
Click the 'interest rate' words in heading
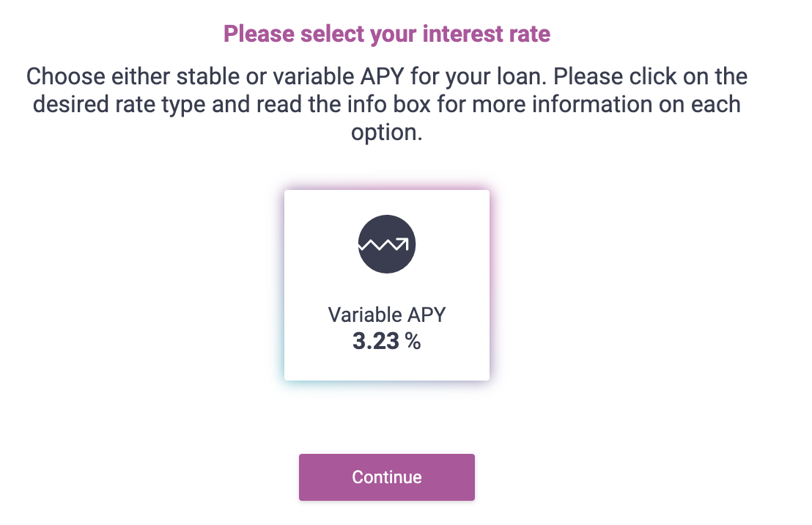487,34
